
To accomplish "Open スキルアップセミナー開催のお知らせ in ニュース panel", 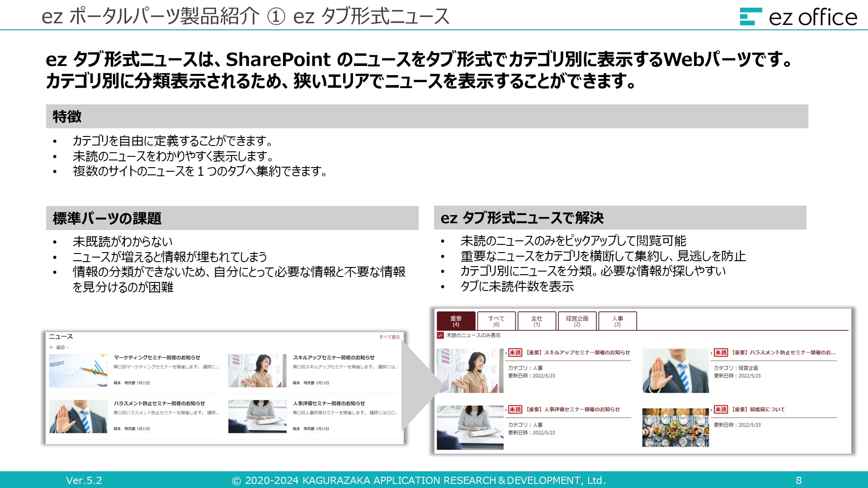I will pyautogui.click(x=334, y=357).
